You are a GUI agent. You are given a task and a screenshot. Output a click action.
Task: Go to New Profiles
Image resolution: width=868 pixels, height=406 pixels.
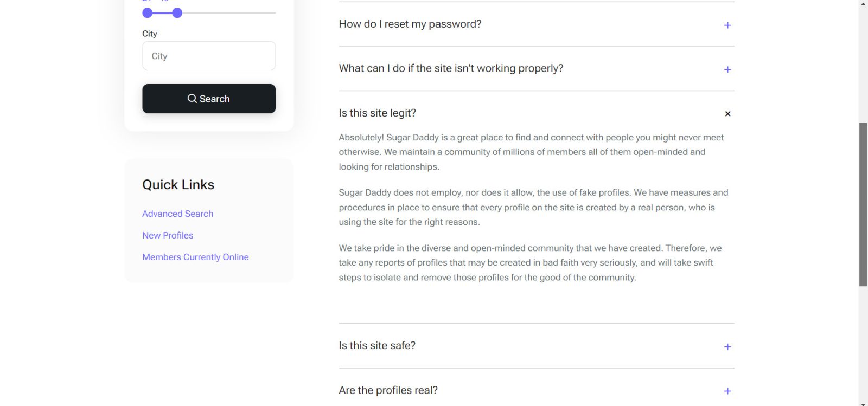tap(168, 235)
